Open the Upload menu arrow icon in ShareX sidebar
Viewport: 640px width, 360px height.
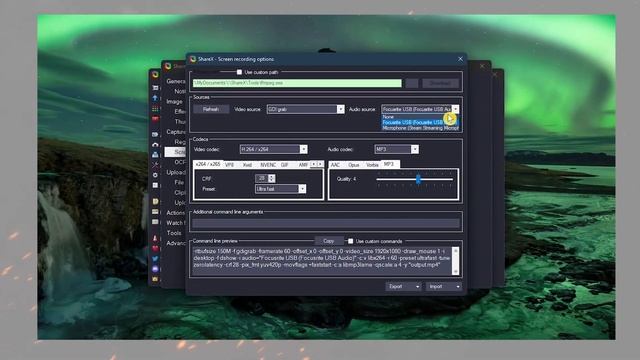tap(155, 98)
